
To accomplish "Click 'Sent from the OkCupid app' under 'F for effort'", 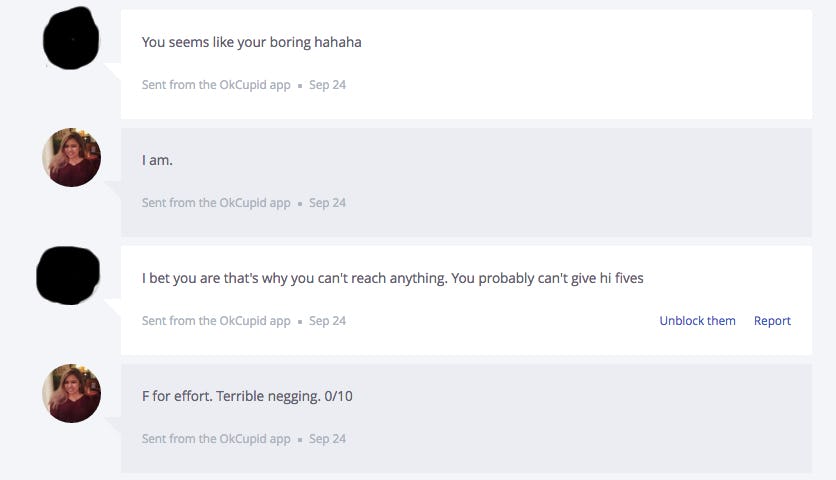I will click(216, 439).
